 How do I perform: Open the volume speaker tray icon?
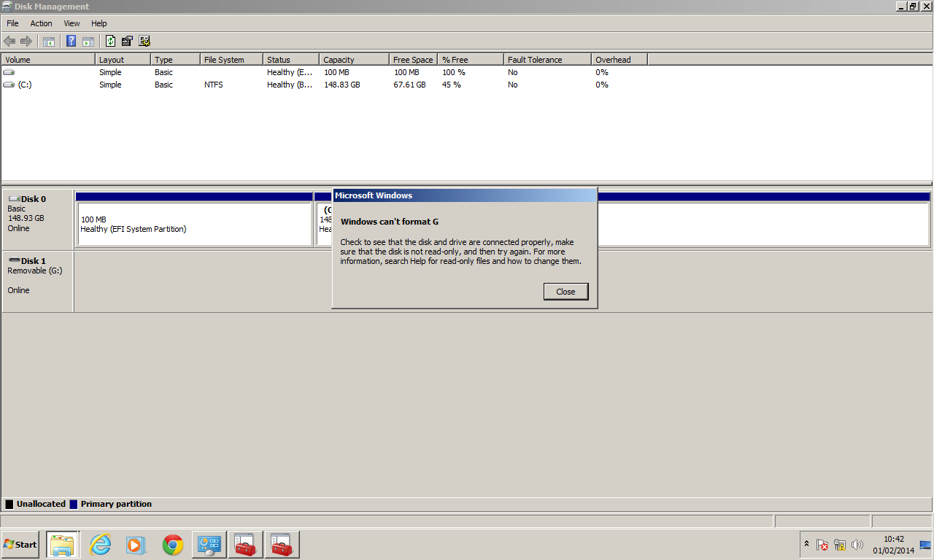tap(857, 545)
